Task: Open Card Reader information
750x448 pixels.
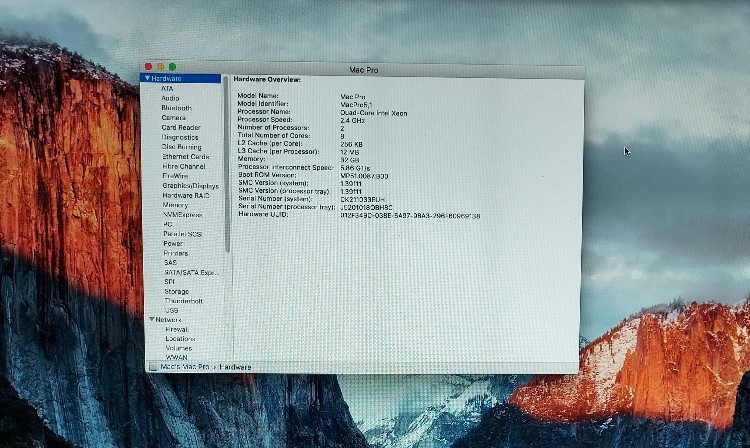Action: click(181, 128)
